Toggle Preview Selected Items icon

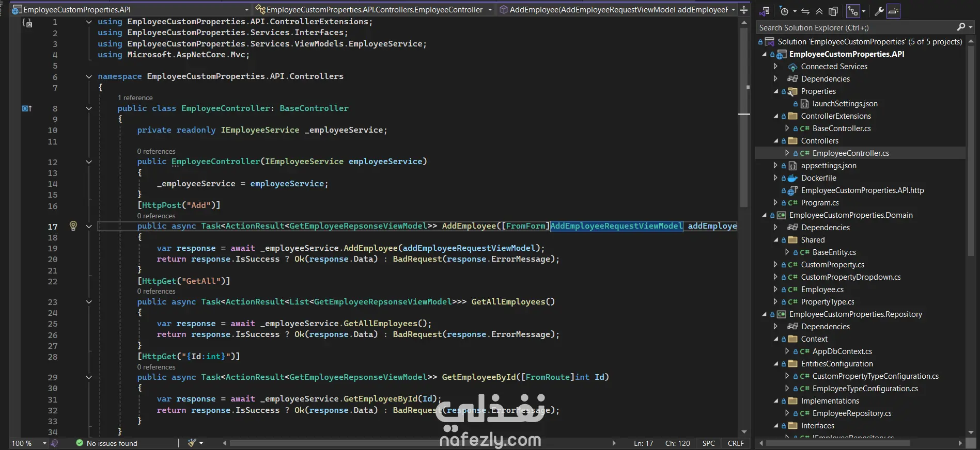click(893, 11)
